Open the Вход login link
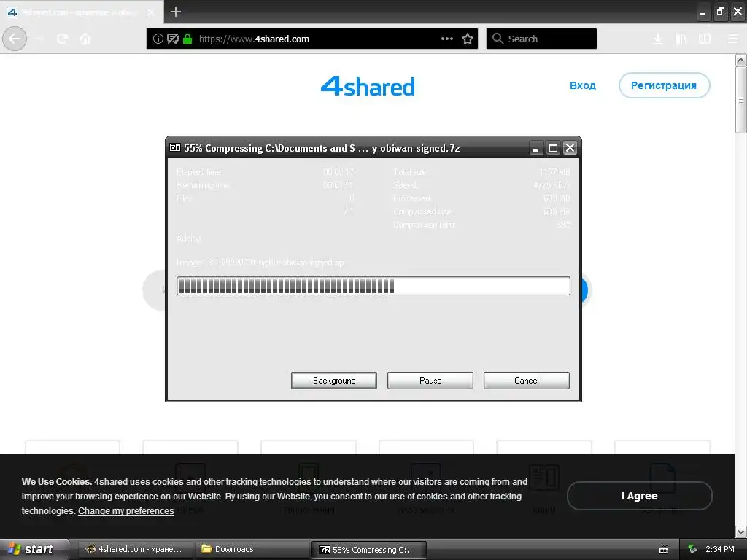The height and width of the screenshot is (560, 747). pos(583,86)
